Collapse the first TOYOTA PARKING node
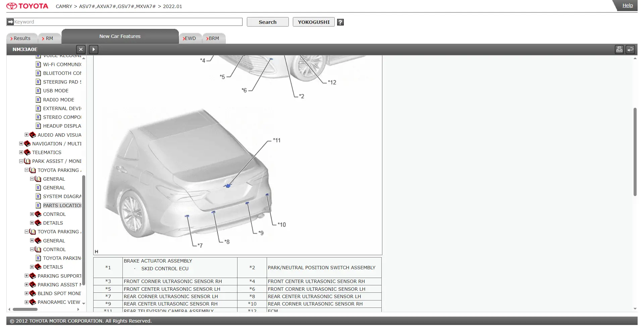The image size is (644, 329). coord(26,170)
